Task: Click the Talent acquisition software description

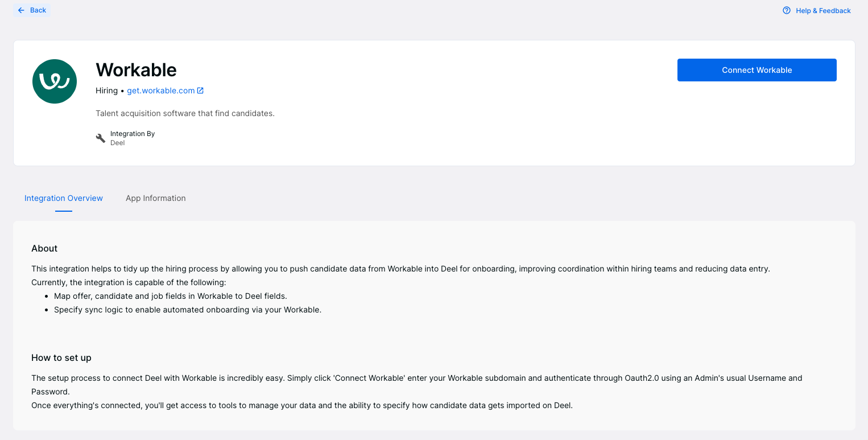Action: (x=185, y=113)
